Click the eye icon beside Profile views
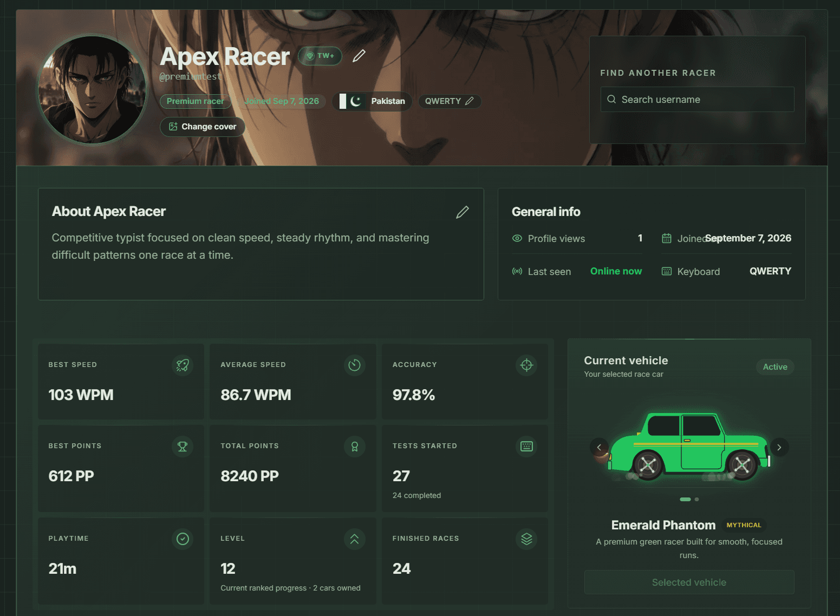The width and height of the screenshot is (840, 616). pyautogui.click(x=517, y=238)
